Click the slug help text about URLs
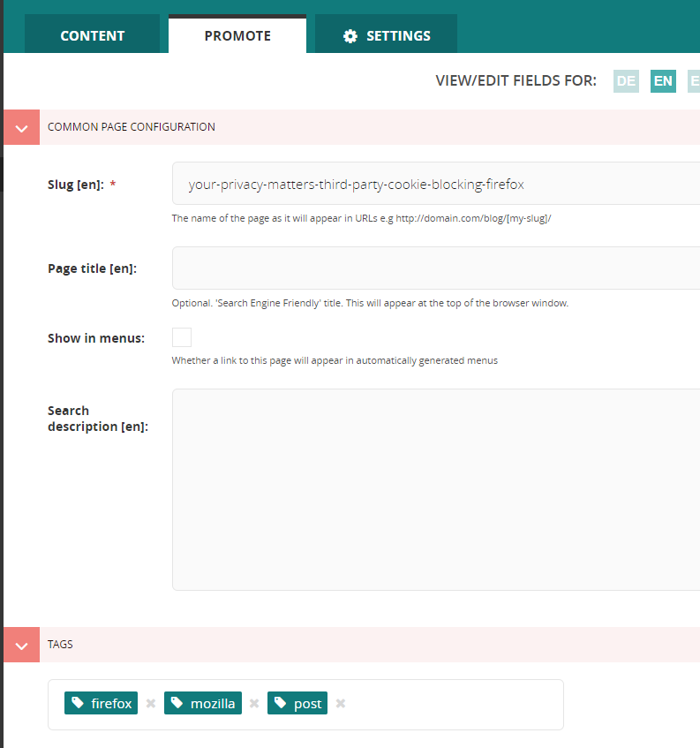This screenshot has height=748, width=700. 361,218
